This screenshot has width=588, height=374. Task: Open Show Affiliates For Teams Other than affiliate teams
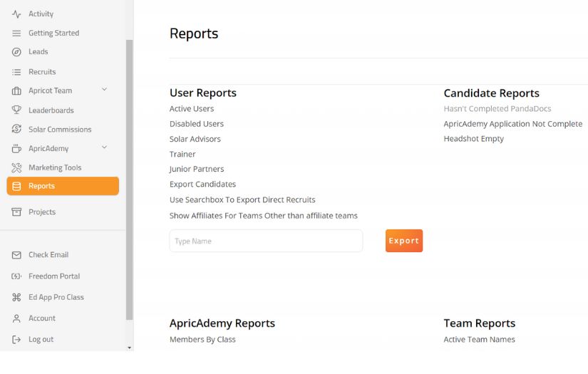[x=263, y=216]
